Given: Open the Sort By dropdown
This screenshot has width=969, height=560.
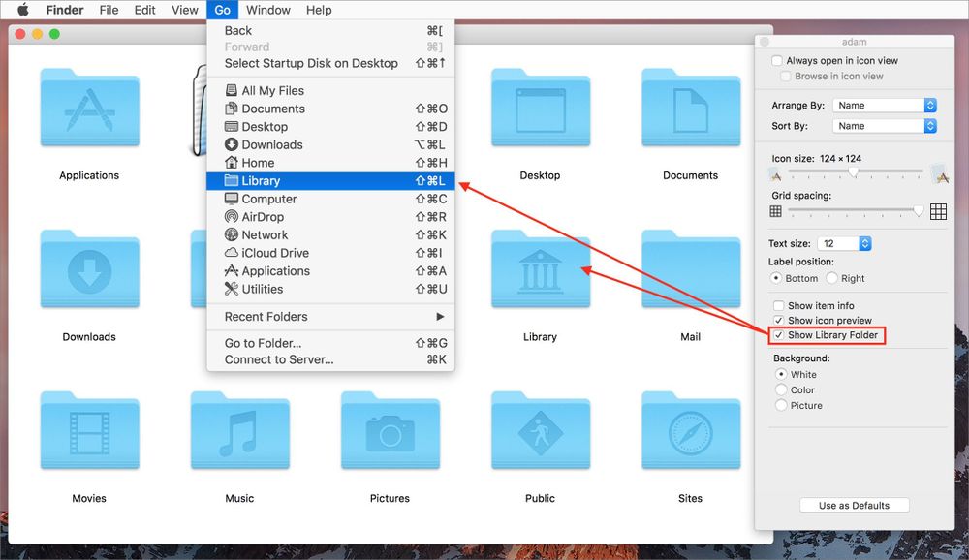Looking at the screenshot, I should 885,126.
